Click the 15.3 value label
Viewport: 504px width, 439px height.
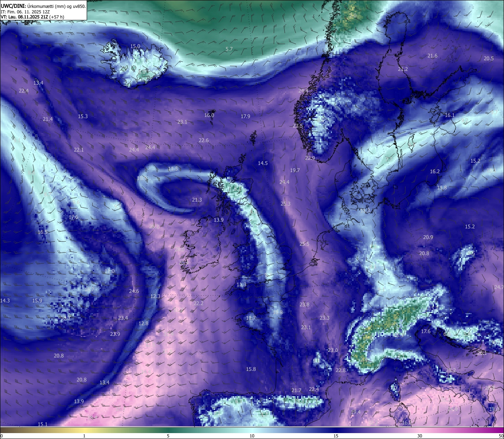pos(83,116)
